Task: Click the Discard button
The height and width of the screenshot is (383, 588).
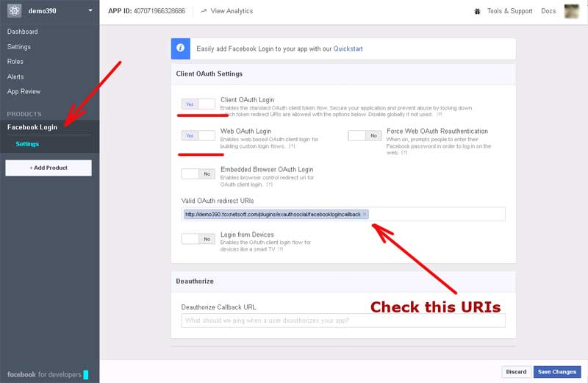Action: click(517, 372)
